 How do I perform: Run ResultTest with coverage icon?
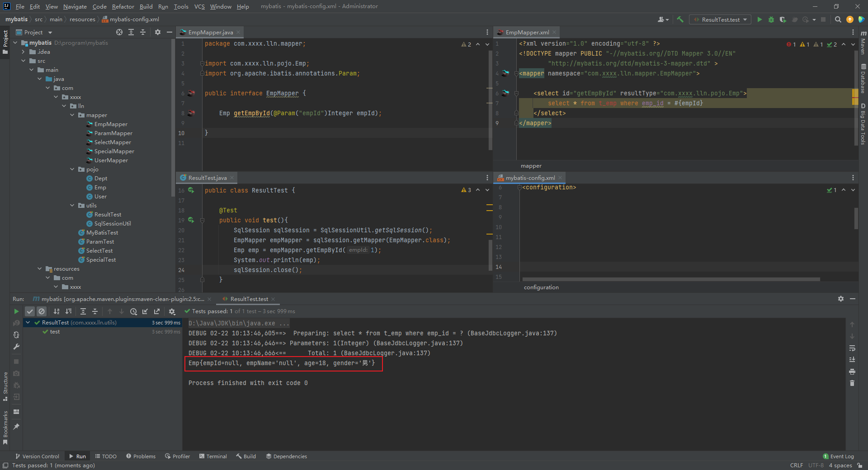(x=783, y=19)
